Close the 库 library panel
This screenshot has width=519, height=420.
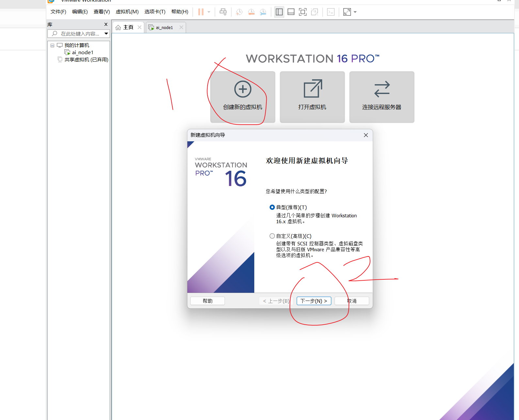point(106,24)
